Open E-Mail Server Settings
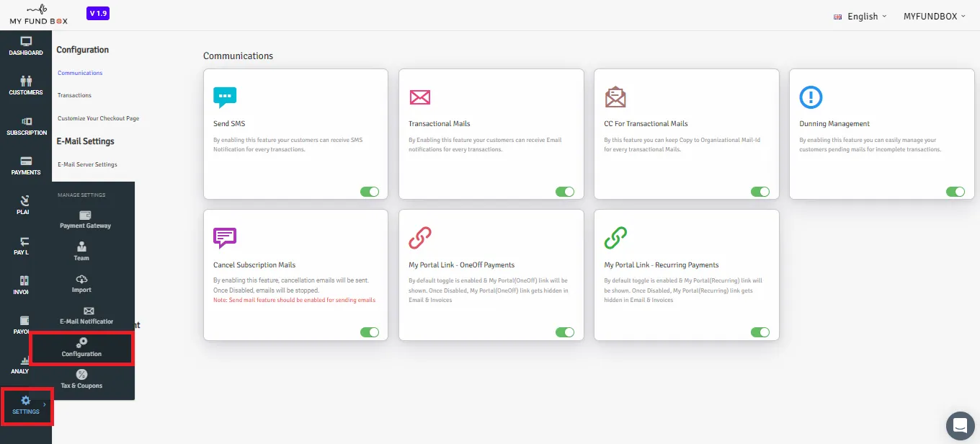 (x=87, y=164)
